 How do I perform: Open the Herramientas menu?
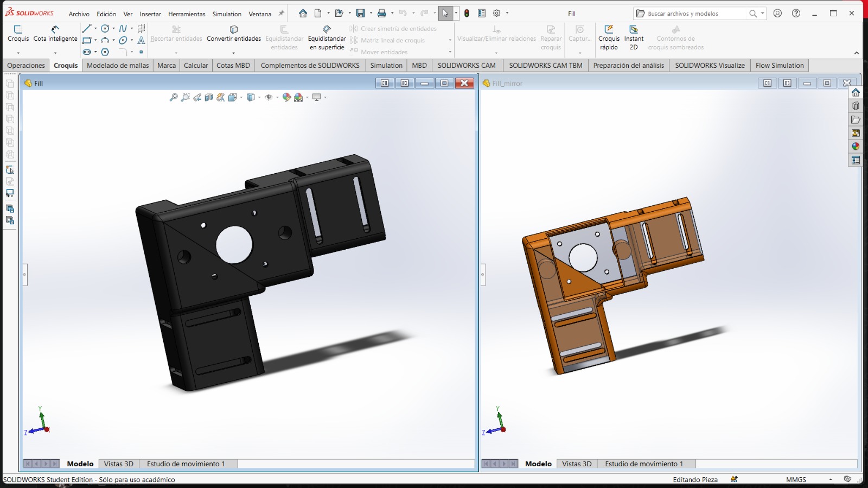tap(187, 14)
